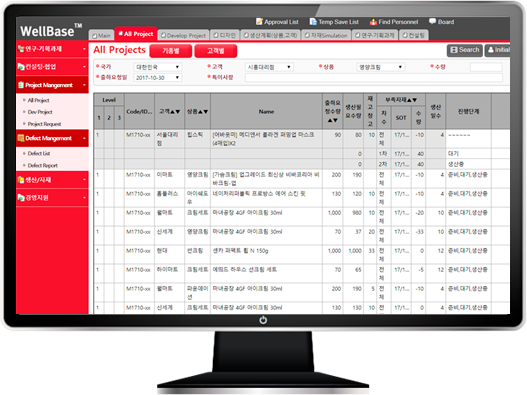Screen dimensions: 527x395
Task: Select the 이마트 customer cell
Action: coord(169,179)
